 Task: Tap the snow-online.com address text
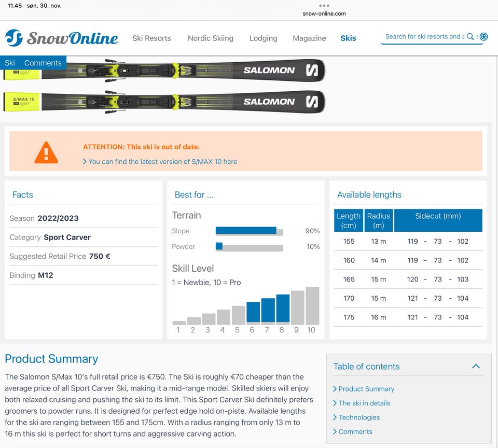pos(324,13)
